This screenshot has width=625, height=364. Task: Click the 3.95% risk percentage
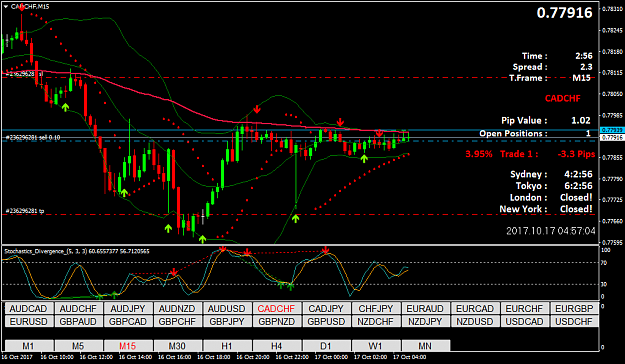click(x=479, y=154)
